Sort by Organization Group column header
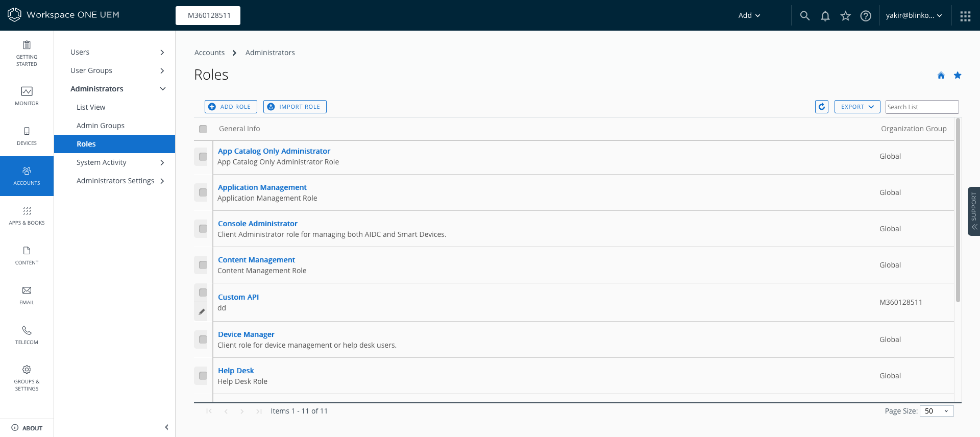The image size is (980, 437). [914, 129]
